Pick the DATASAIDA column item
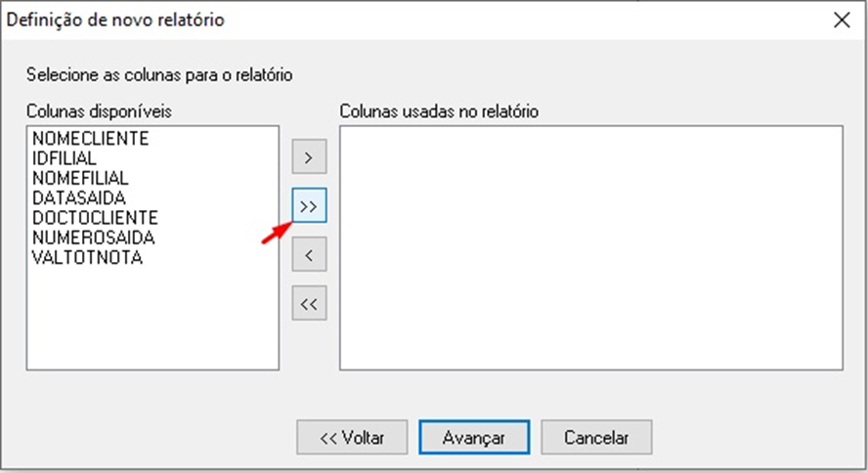The image size is (868, 473). 78,198
